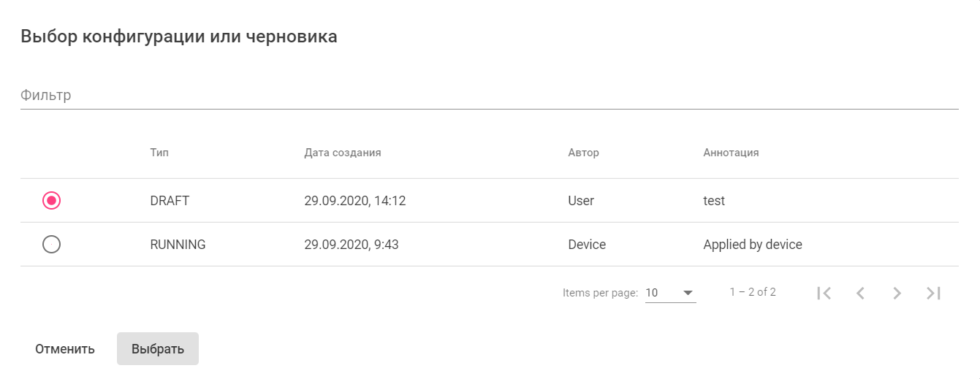Go to previous page arrow

860,293
